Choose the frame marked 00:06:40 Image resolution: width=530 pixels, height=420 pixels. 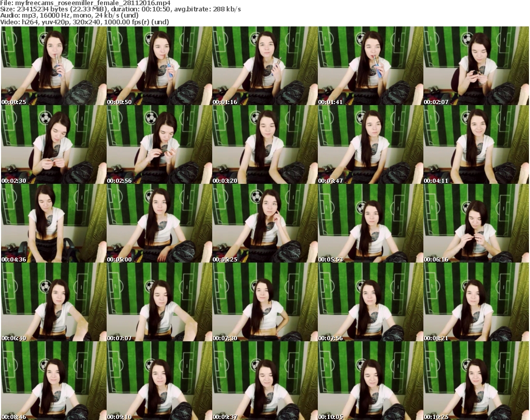click(x=54, y=302)
